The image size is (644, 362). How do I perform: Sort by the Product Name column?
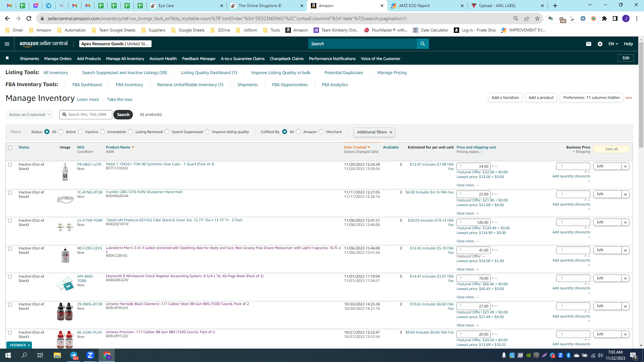coord(120,147)
